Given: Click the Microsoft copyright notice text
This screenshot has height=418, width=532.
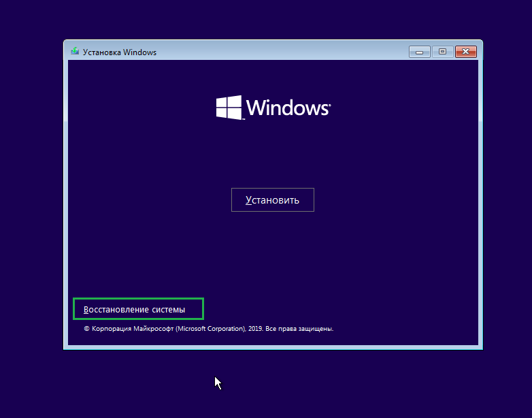Looking at the screenshot, I should point(209,329).
